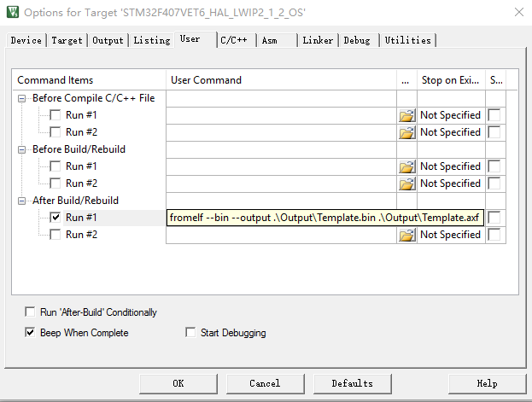Select the Before Build/Rebuild tree label

click(79, 149)
